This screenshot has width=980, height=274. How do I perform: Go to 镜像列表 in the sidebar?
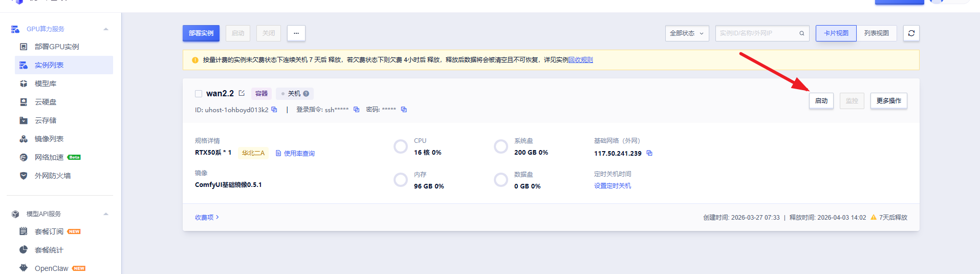(x=49, y=139)
